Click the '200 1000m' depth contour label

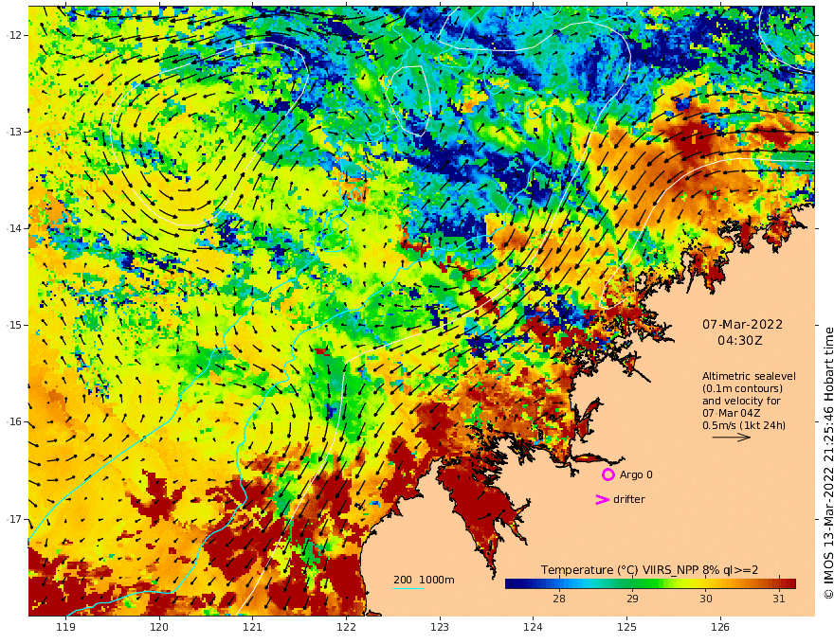[424, 580]
